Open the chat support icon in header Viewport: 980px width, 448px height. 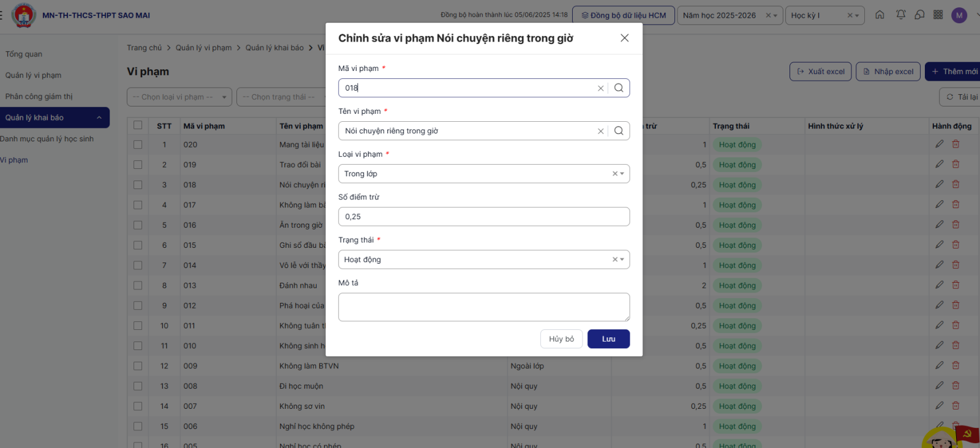pos(919,15)
